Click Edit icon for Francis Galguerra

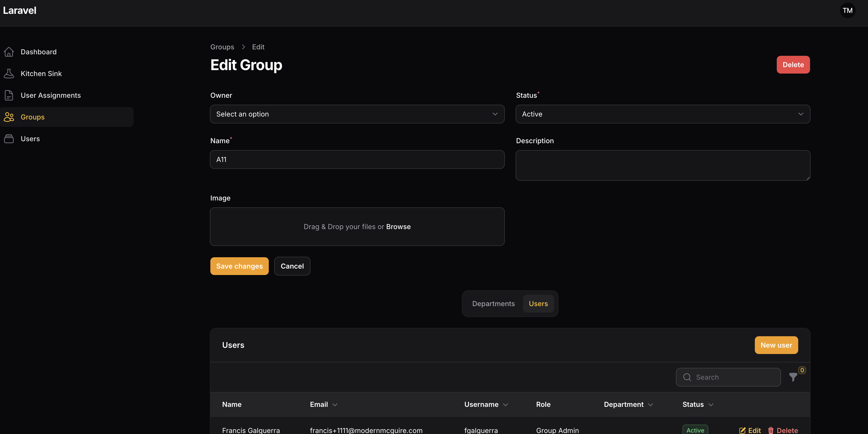[742, 430]
